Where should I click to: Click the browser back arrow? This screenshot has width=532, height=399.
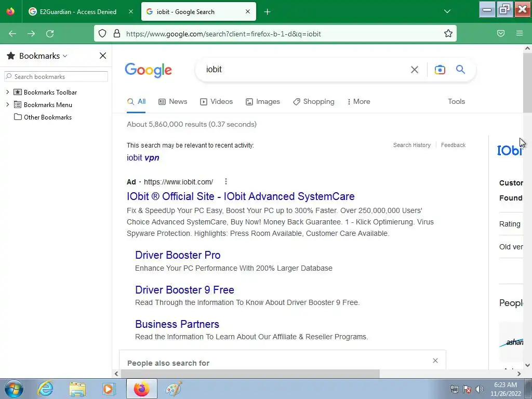click(12, 34)
